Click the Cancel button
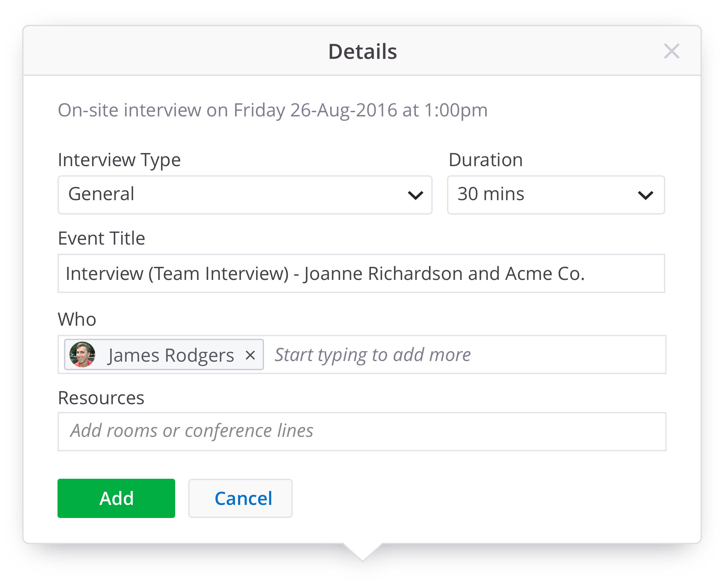Image resolution: width=728 pixels, height=586 pixels. [x=240, y=498]
